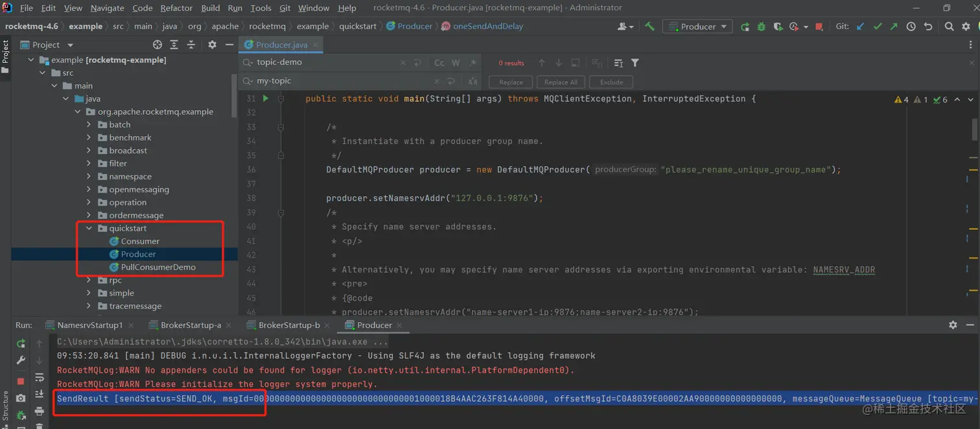
Task: Click Collapse All in Project panel
Action: click(x=191, y=45)
